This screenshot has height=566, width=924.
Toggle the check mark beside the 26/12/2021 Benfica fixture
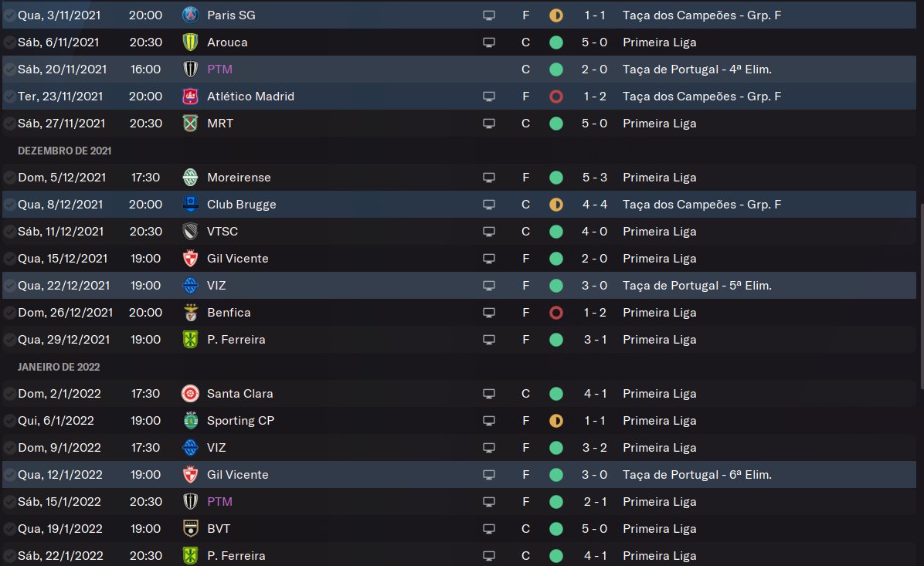9,313
